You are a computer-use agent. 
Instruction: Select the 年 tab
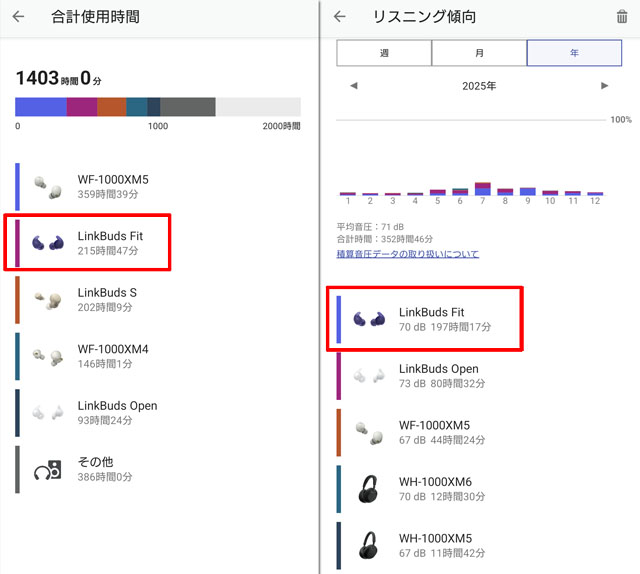click(574, 53)
